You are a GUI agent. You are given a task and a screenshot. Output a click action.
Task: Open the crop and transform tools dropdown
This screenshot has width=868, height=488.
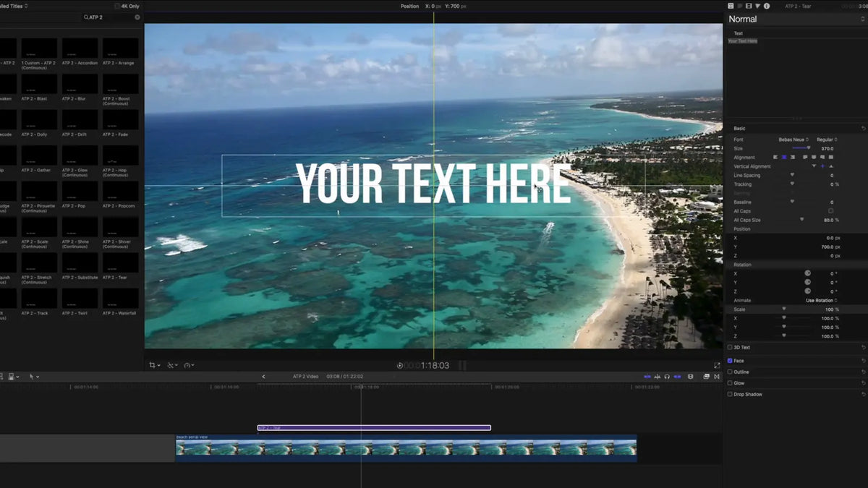click(154, 365)
